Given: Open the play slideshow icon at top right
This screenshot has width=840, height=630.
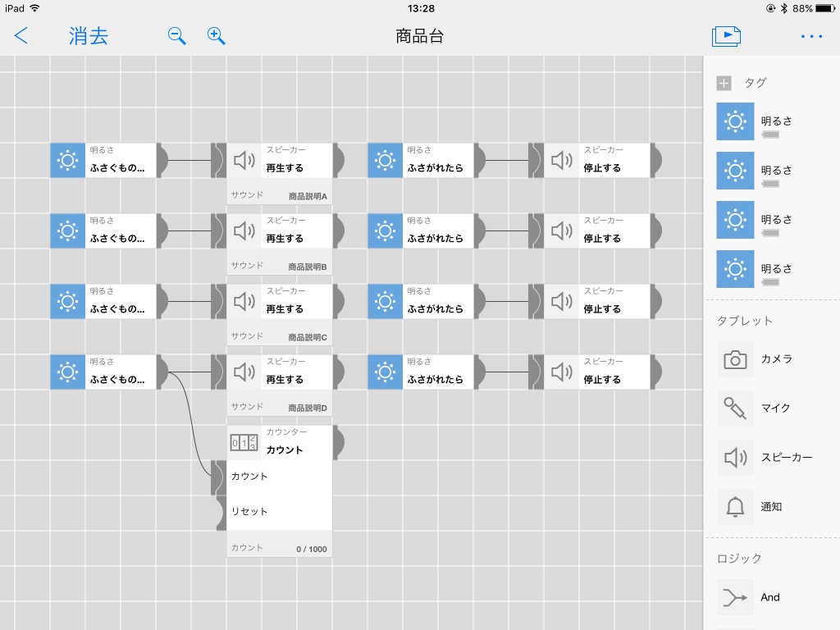Looking at the screenshot, I should tap(726, 36).
